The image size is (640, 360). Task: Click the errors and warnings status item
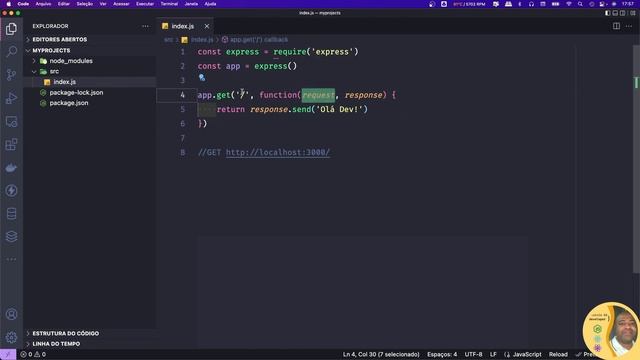(33, 354)
